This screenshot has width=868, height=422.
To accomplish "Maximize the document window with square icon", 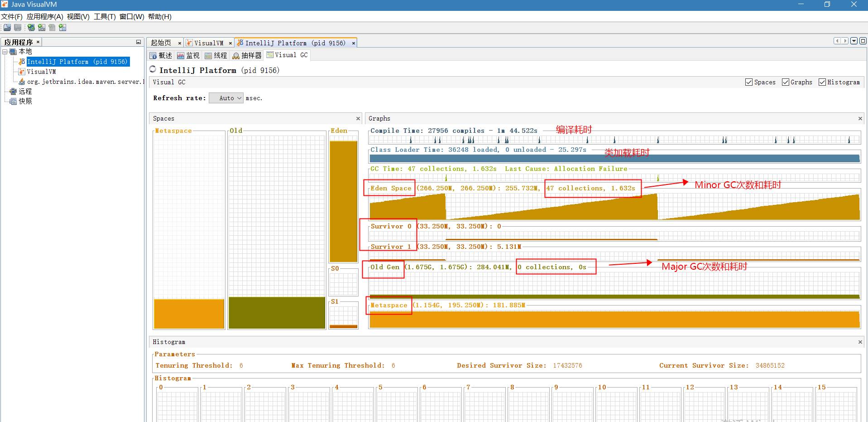I will tap(863, 41).
